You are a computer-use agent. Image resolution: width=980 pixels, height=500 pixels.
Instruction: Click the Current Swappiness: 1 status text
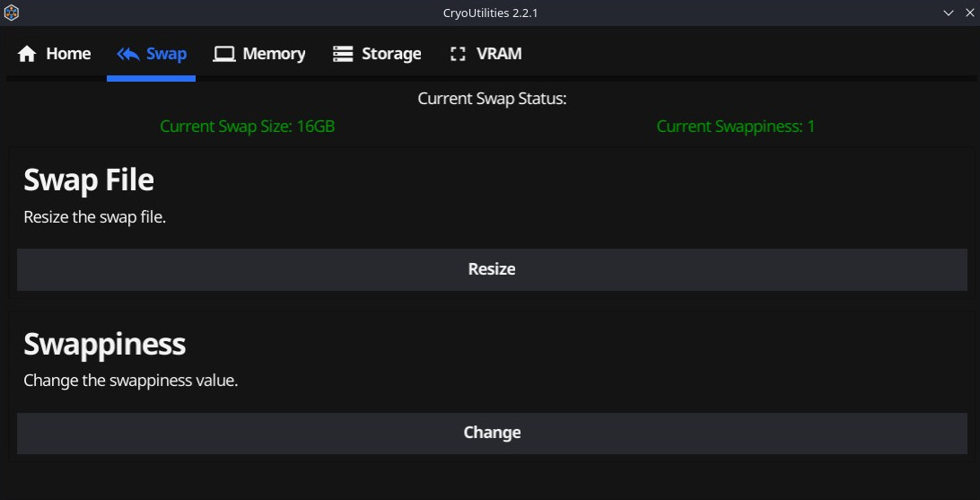click(736, 127)
